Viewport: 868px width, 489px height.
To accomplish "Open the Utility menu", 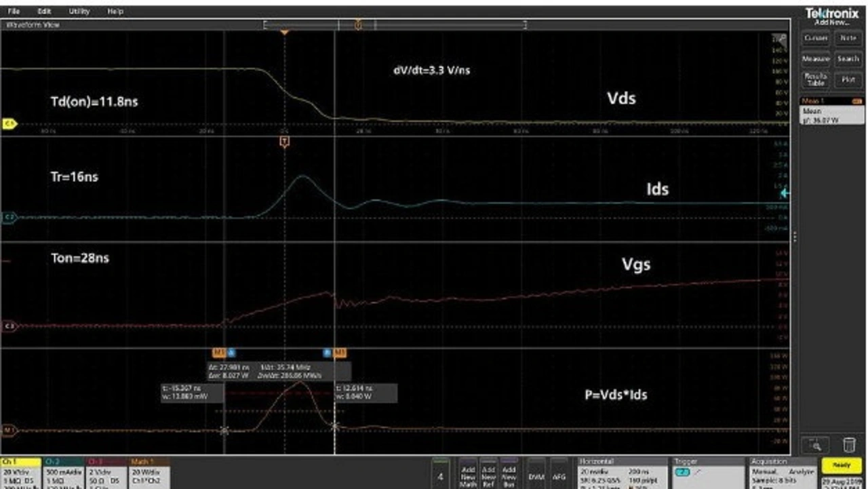I will pos(79,12).
